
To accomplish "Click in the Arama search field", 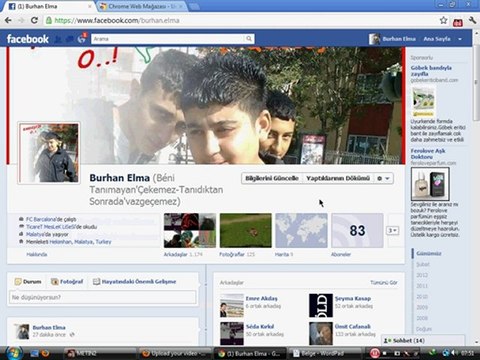I will (x=168, y=39).
